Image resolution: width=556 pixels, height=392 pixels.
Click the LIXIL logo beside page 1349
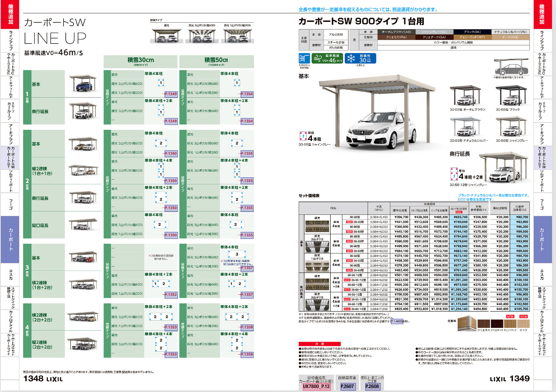(498, 379)
